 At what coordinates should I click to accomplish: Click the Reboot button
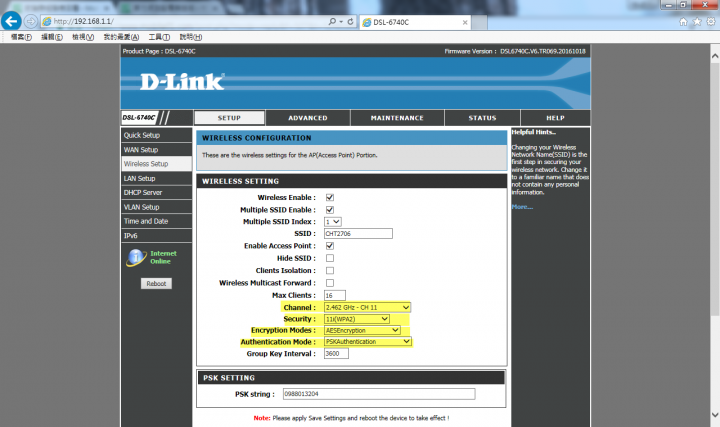tap(156, 284)
